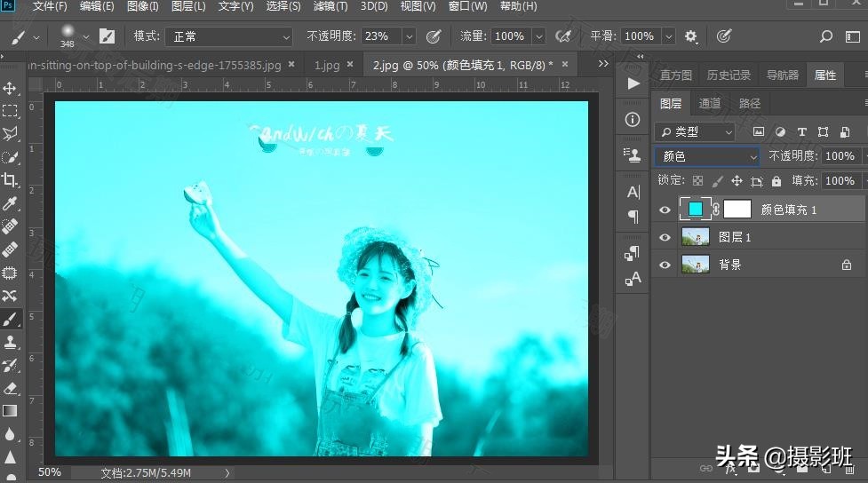
Task: Select the Rectangular Marquee tool
Action: coord(11,112)
